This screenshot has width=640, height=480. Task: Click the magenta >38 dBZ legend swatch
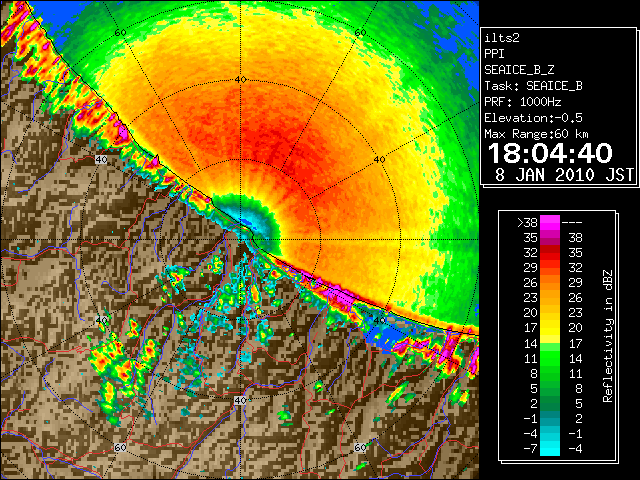coord(550,223)
